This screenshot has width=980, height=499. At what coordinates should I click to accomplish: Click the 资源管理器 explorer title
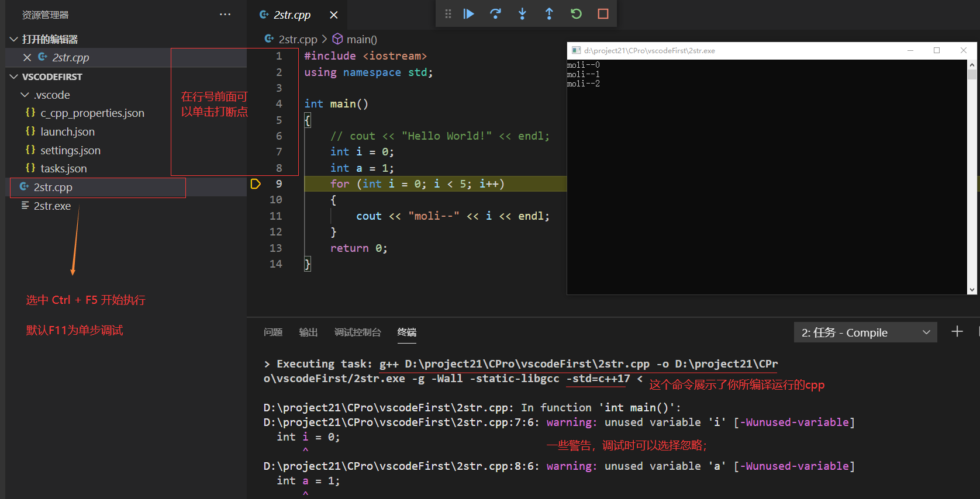coord(45,15)
